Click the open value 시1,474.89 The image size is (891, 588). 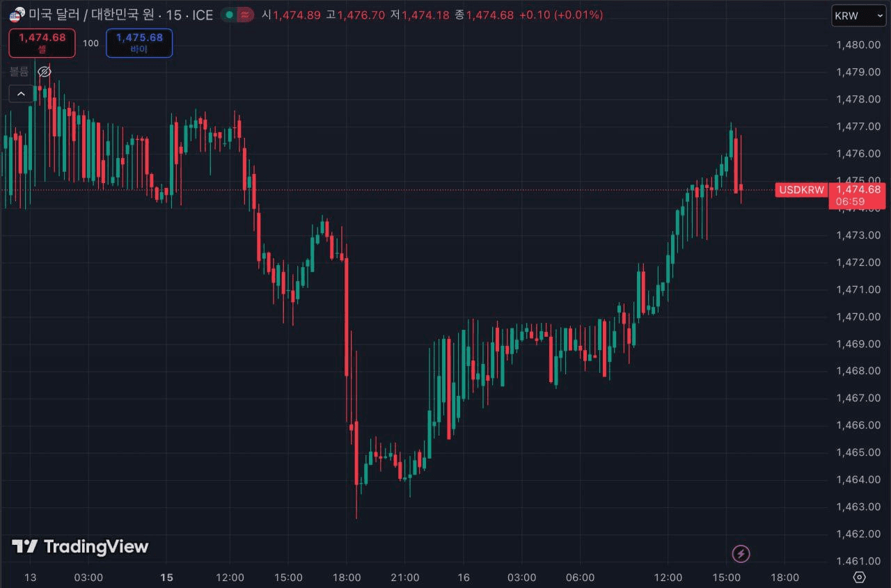point(292,15)
